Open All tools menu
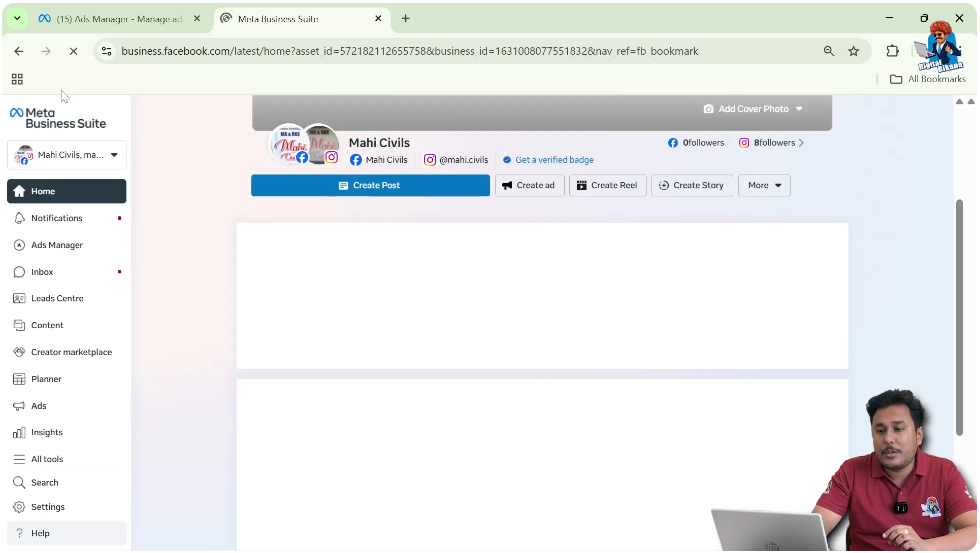The width and height of the screenshot is (980, 553). pos(46,460)
